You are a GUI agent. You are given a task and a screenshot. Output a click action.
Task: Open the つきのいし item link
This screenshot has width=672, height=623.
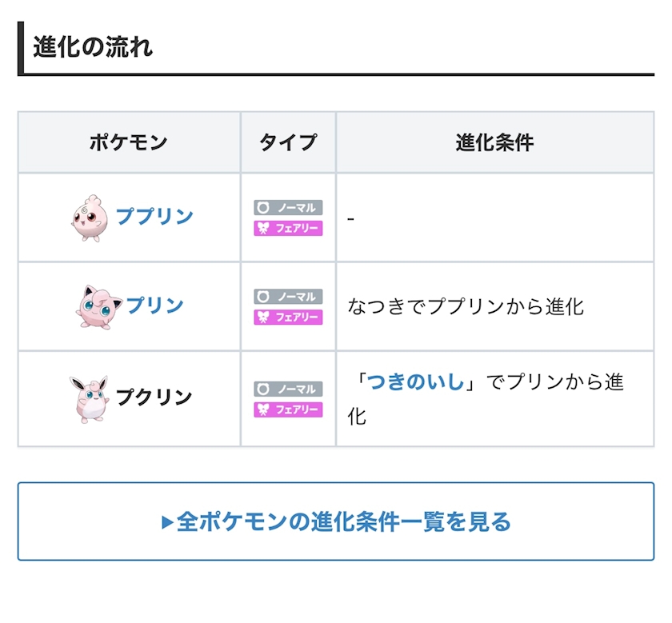[415, 382]
